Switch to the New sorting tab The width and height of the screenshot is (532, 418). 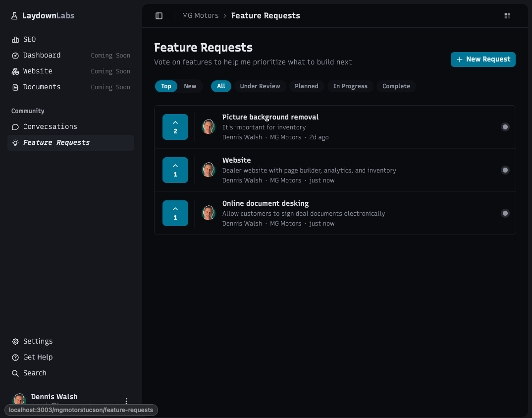tap(190, 86)
